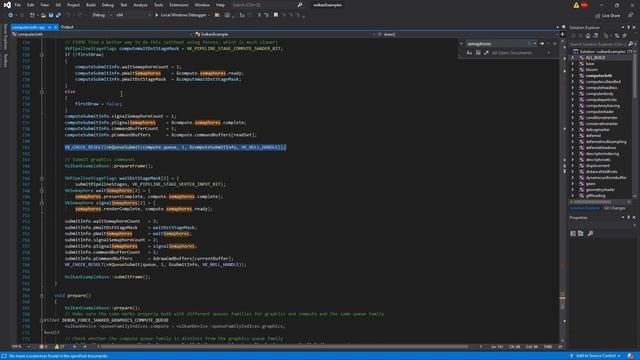Click Find Next arrow in find box
This screenshot has height=360, width=640.
(542, 44)
